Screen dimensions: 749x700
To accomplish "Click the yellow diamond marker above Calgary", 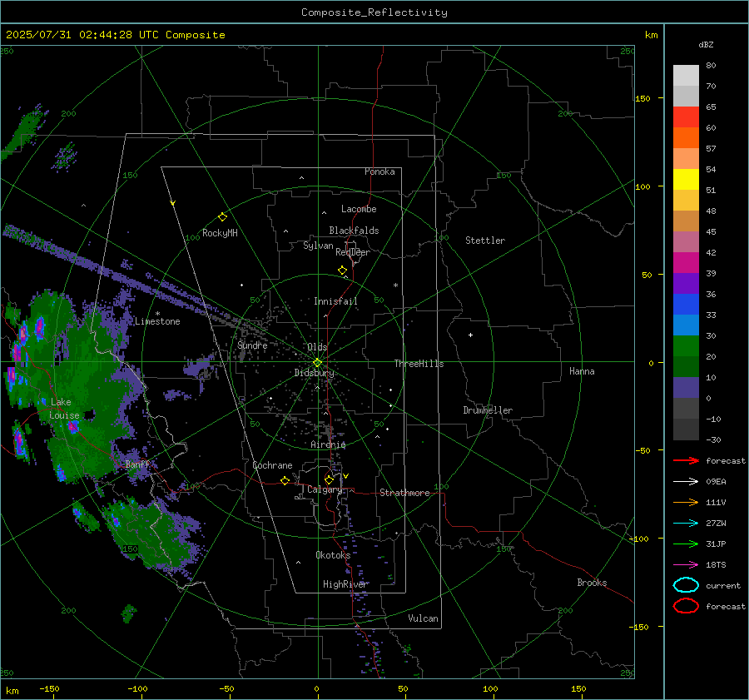I will [x=329, y=479].
